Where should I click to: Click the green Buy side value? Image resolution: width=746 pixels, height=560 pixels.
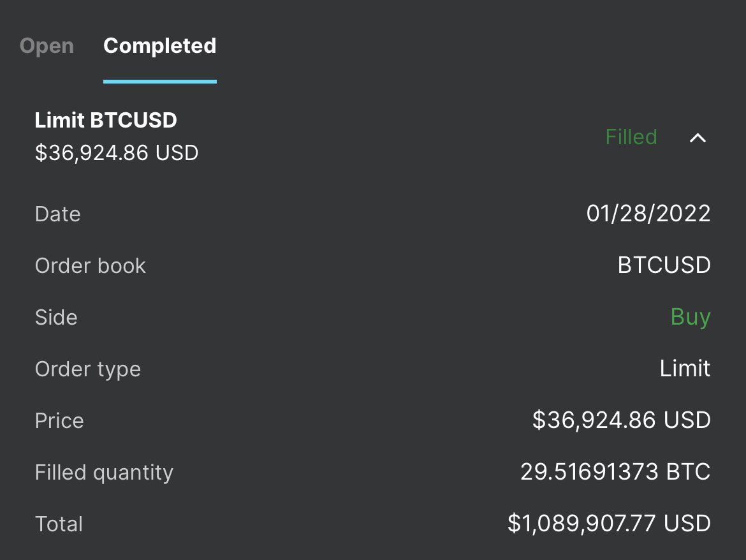click(x=691, y=317)
